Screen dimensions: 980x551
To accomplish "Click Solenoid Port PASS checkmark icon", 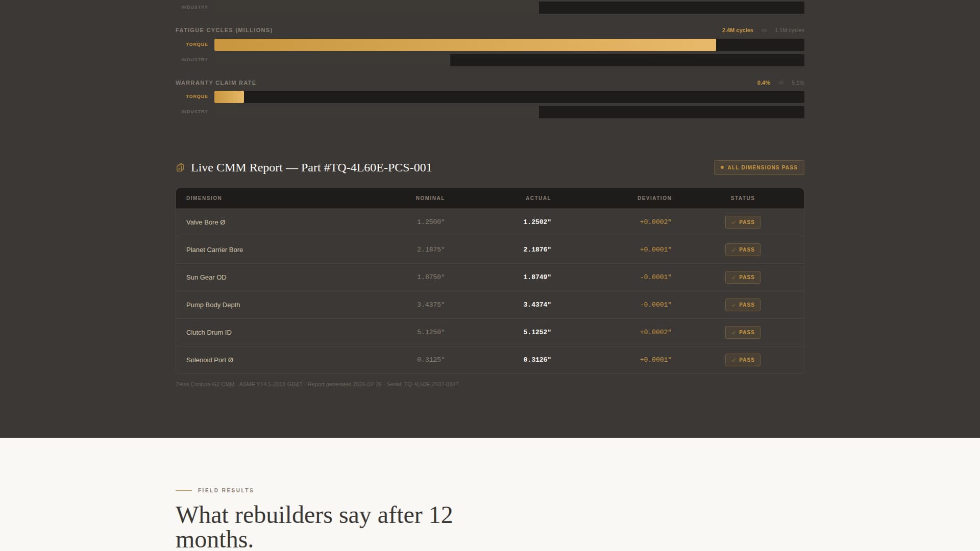I will click(x=733, y=360).
